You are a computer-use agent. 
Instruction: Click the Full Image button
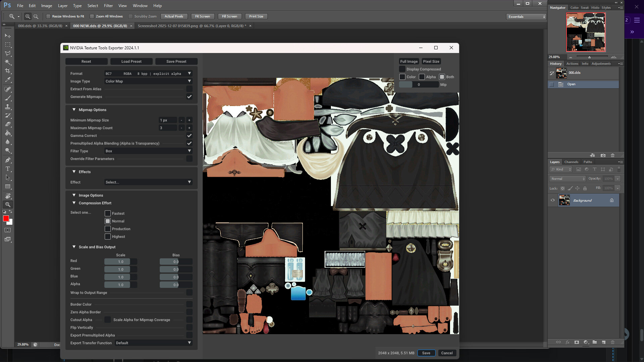coord(409,61)
